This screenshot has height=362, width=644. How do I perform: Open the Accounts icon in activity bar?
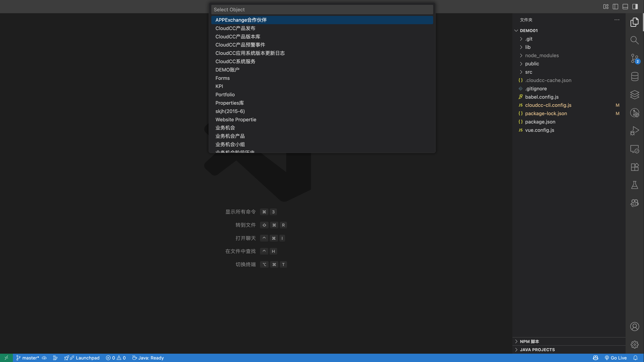pyautogui.click(x=634, y=327)
